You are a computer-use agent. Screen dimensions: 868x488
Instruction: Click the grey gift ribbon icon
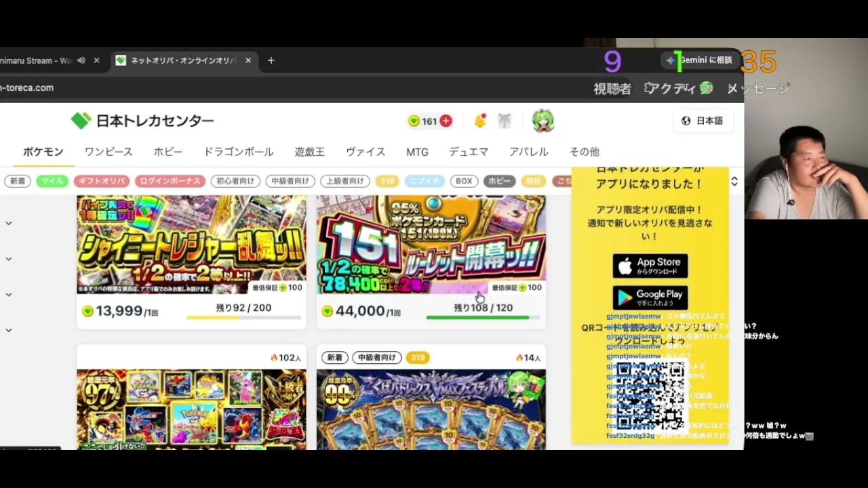(x=505, y=121)
